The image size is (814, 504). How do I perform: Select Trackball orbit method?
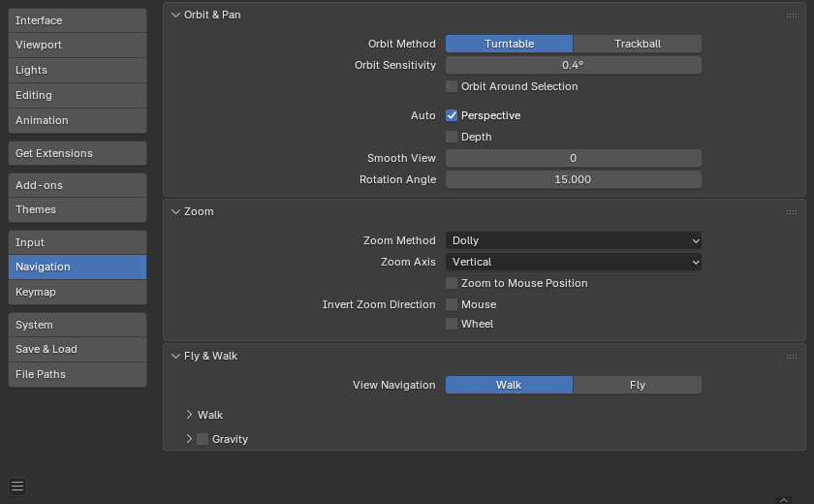[x=638, y=44]
